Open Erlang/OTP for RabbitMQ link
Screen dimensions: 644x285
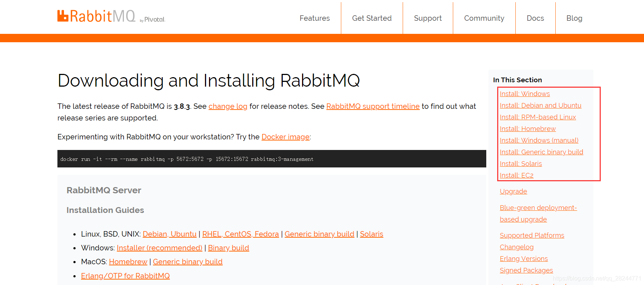(125, 276)
